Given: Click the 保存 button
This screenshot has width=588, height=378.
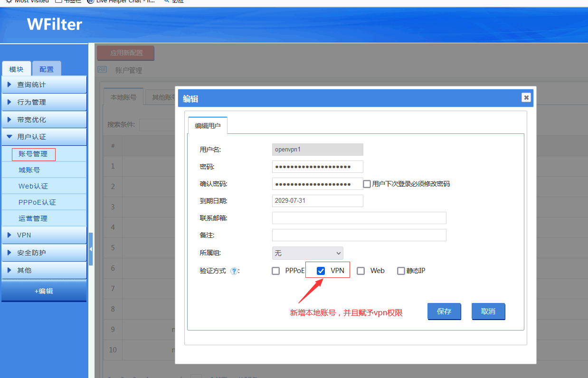Looking at the screenshot, I should [444, 312].
